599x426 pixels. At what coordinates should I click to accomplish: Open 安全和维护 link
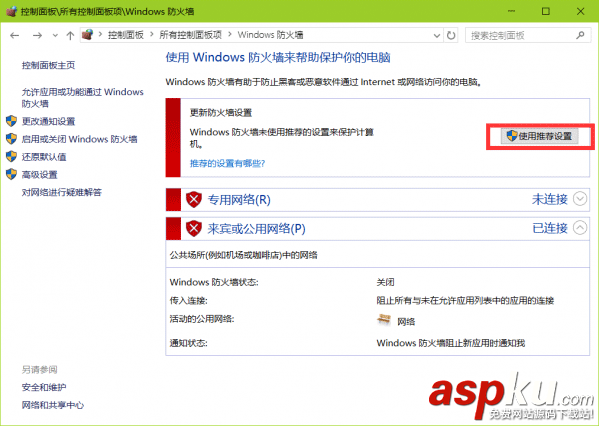(x=44, y=387)
